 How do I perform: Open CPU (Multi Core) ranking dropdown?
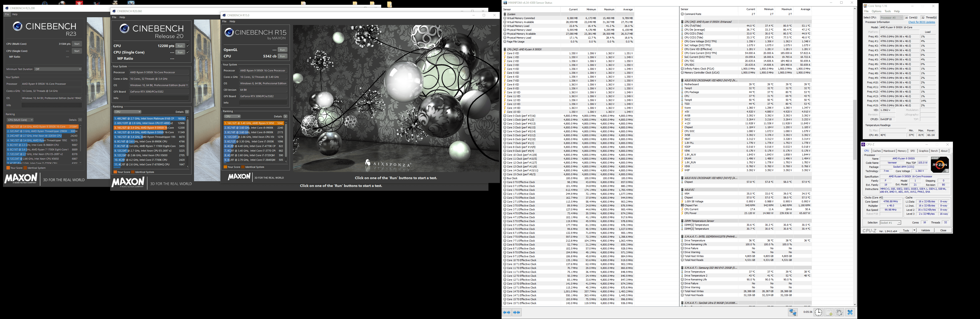[20, 120]
